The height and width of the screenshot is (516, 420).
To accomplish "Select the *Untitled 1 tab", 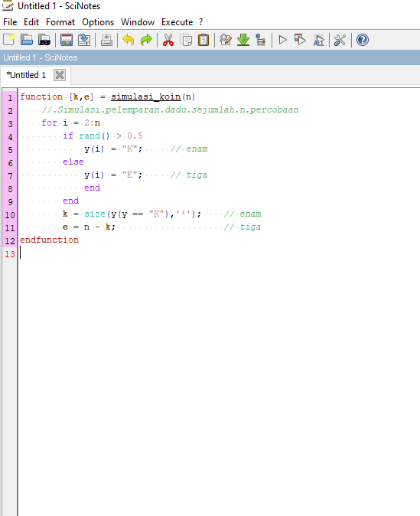I will [x=26, y=75].
